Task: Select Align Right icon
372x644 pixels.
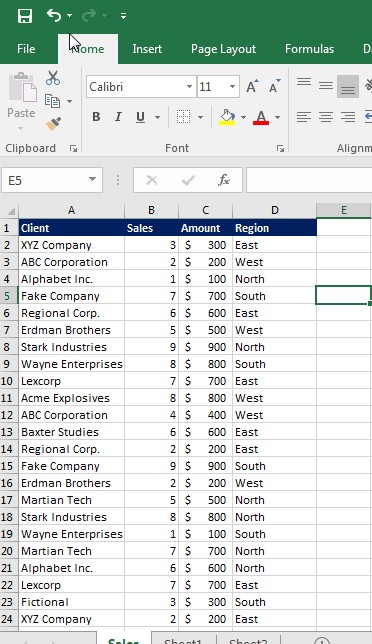Action: pyautogui.click(x=348, y=117)
